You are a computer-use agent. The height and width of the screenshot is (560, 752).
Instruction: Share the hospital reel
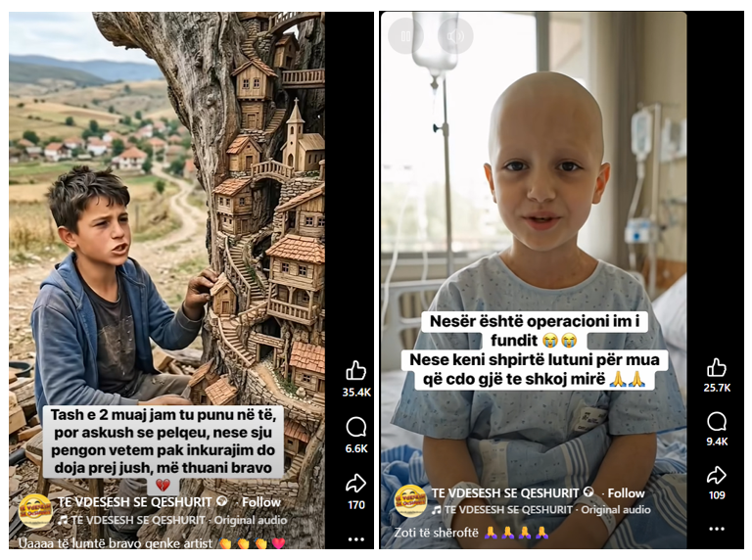717,475
